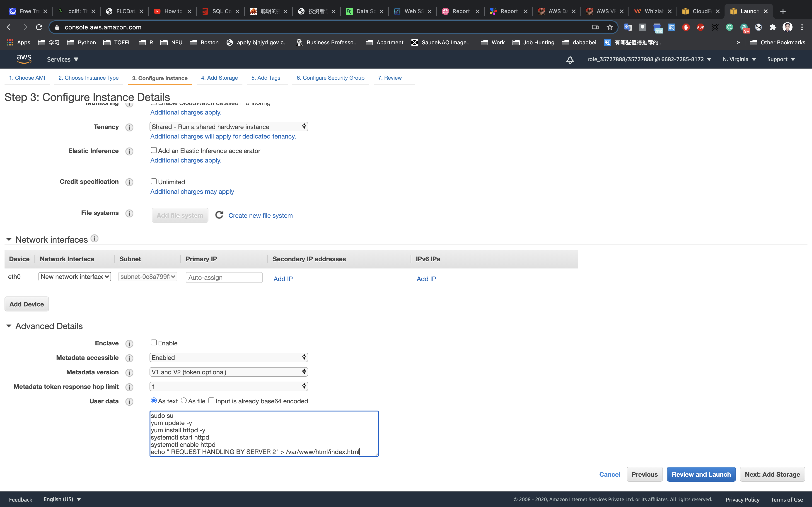Select the As file radio option
This screenshot has height=507, width=812.
(184, 401)
